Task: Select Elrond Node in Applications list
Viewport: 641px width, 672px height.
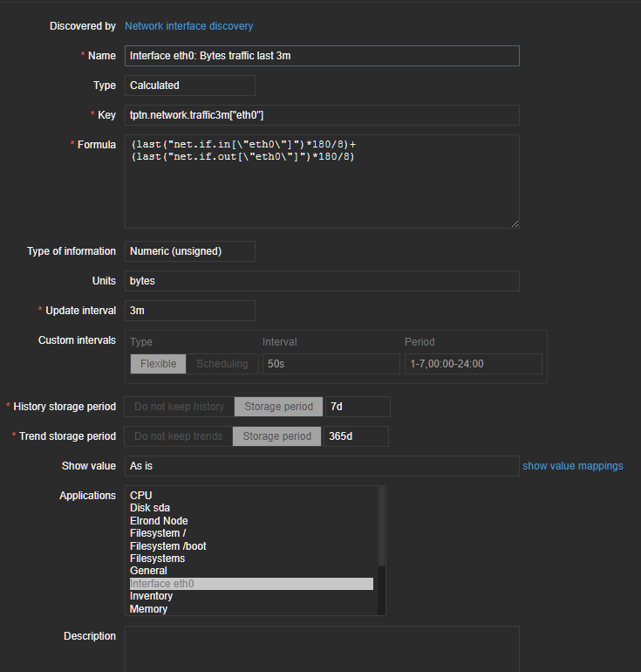Action: click(x=159, y=521)
